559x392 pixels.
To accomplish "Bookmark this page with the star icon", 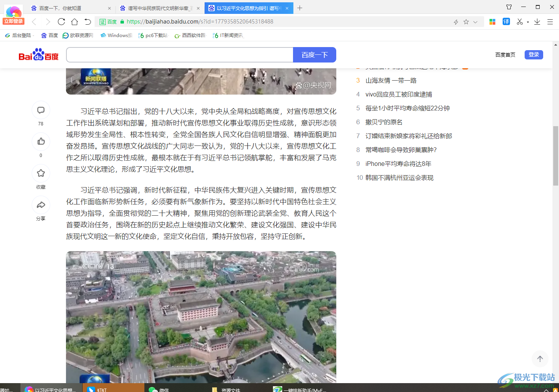I will pos(466,22).
